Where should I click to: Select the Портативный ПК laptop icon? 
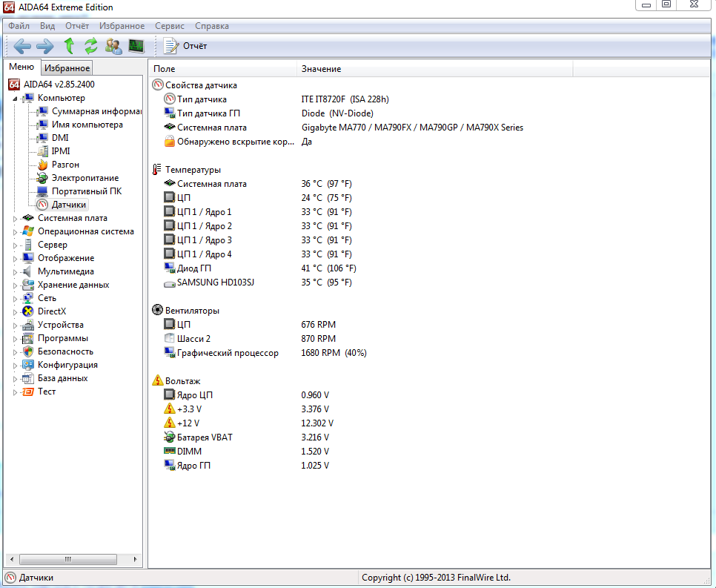tap(42, 191)
